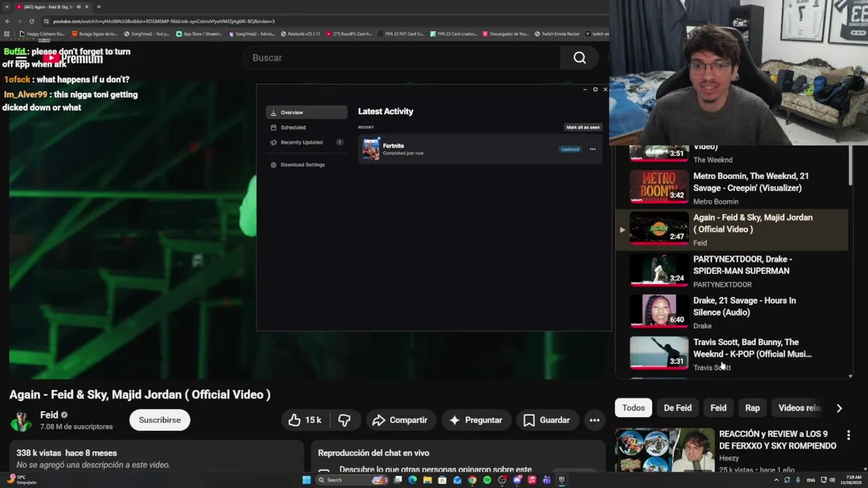
Task: Select the Todos filter chip
Action: click(x=633, y=408)
